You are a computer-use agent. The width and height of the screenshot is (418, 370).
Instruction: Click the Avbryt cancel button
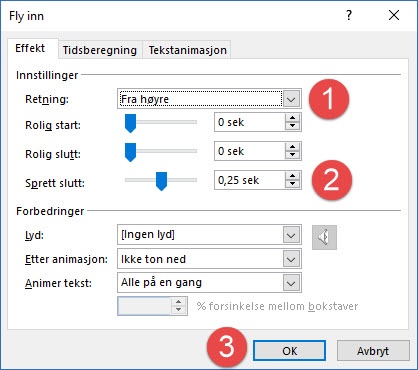[373, 351]
